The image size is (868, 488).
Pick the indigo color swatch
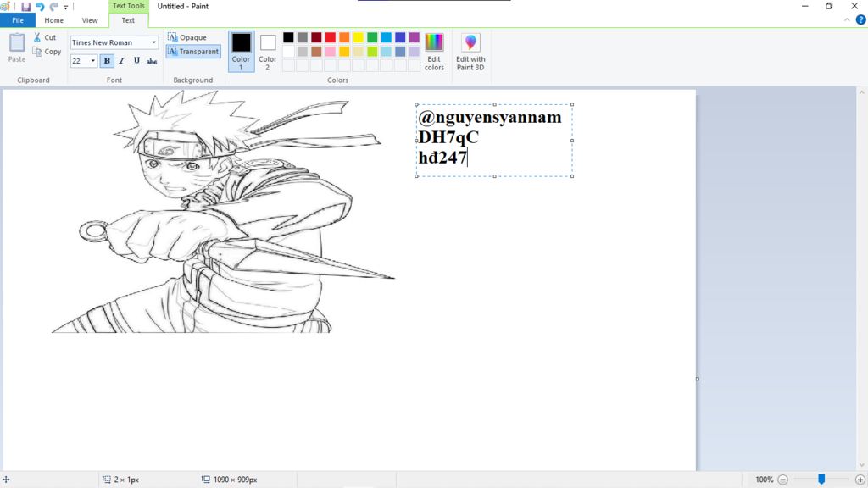[x=400, y=37]
